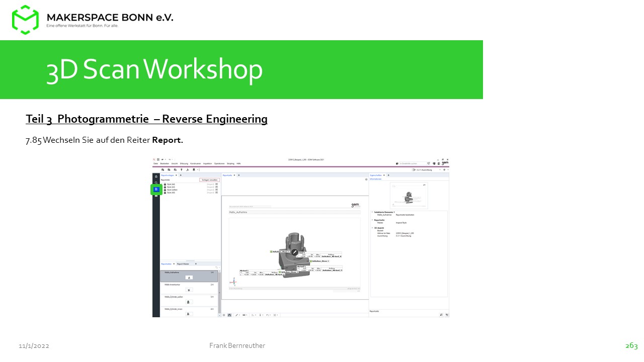This screenshot has width=644, height=362.
Task: Click the Direkthilfe search field
Action: click(413, 163)
